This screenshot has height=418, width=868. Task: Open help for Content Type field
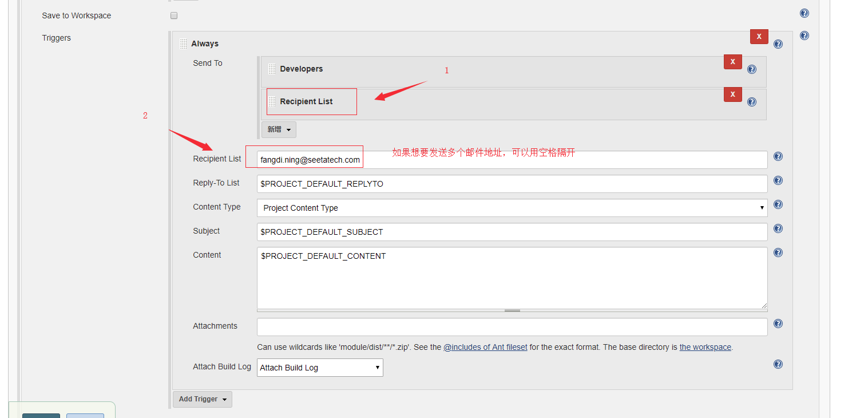coord(778,204)
